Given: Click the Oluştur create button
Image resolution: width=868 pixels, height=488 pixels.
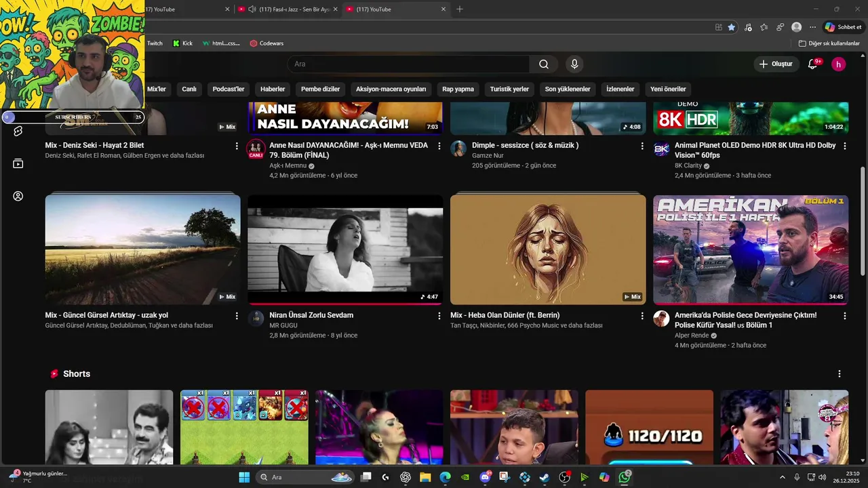Looking at the screenshot, I should 776,64.
